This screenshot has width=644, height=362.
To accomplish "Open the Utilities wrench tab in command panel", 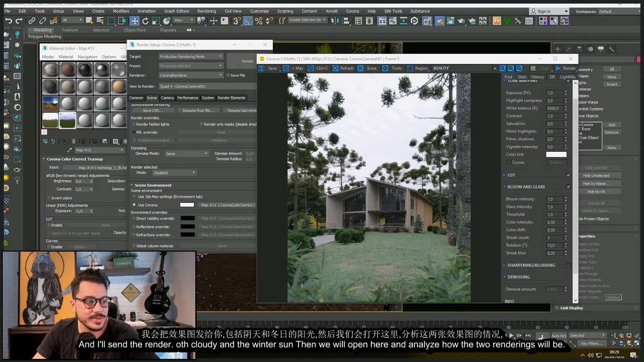I will (x=610, y=49).
